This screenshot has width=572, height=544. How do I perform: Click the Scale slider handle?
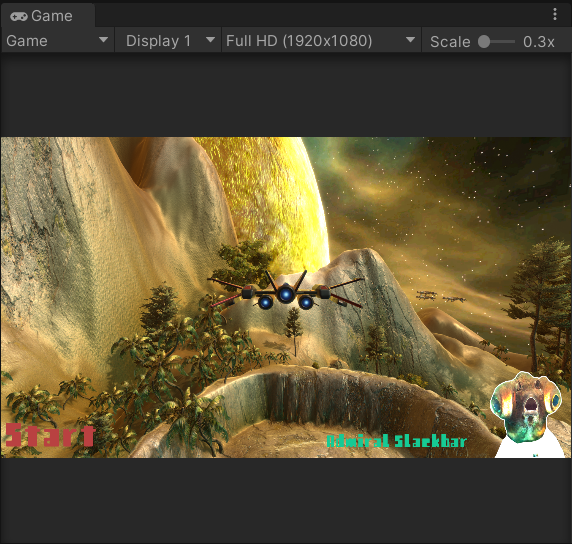click(x=484, y=41)
